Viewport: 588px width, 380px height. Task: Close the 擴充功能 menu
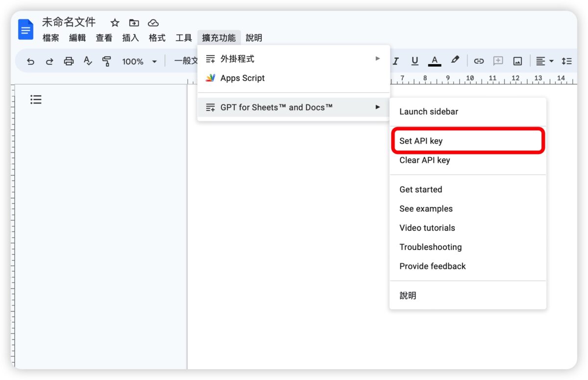[x=219, y=38]
